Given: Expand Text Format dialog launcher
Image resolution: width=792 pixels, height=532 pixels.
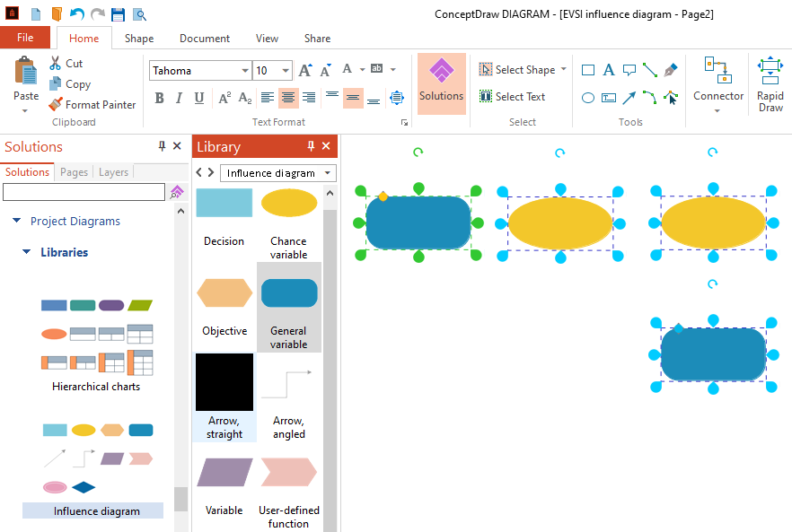Looking at the screenshot, I should click(404, 122).
